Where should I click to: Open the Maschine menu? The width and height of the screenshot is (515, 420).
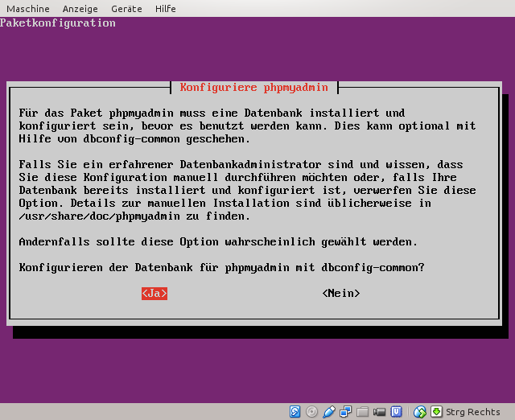(x=28, y=9)
